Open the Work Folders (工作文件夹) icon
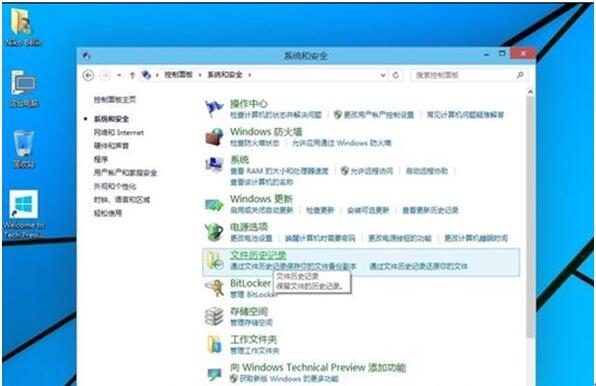 pyautogui.click(x=214, y=344)
